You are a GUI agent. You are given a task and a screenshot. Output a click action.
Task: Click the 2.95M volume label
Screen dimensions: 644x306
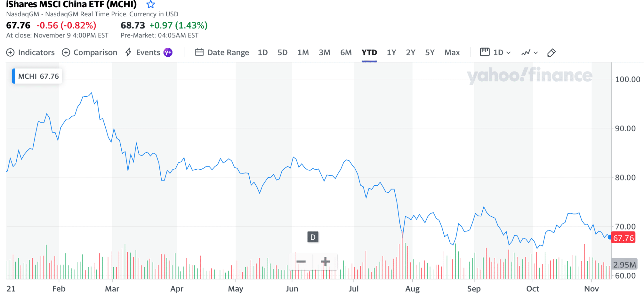click(x=624, y=264)
